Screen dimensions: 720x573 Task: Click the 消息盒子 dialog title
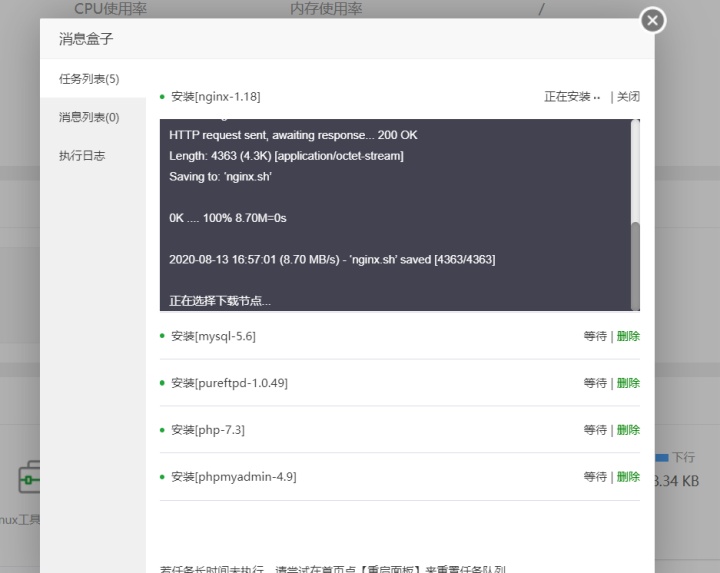click(86, 39)
